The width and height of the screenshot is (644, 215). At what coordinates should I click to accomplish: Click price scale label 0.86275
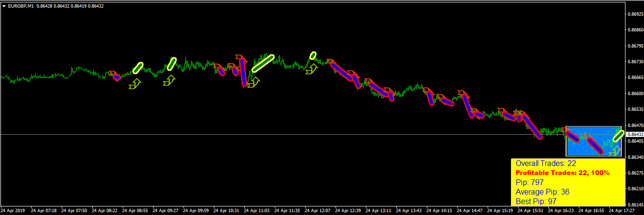[x=635, y=173]
